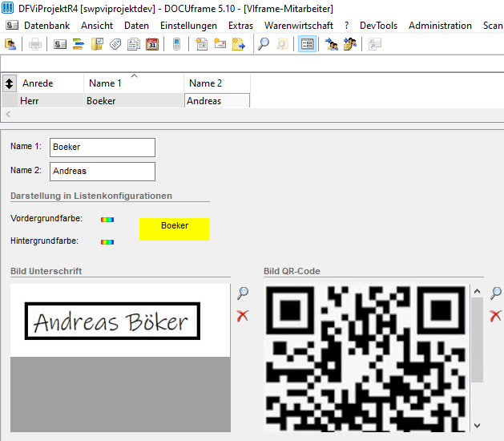Viewport: 504px width, 441px height.
Task: Click QR-Code scrollbar down arrow
Action: pos(477,426)
